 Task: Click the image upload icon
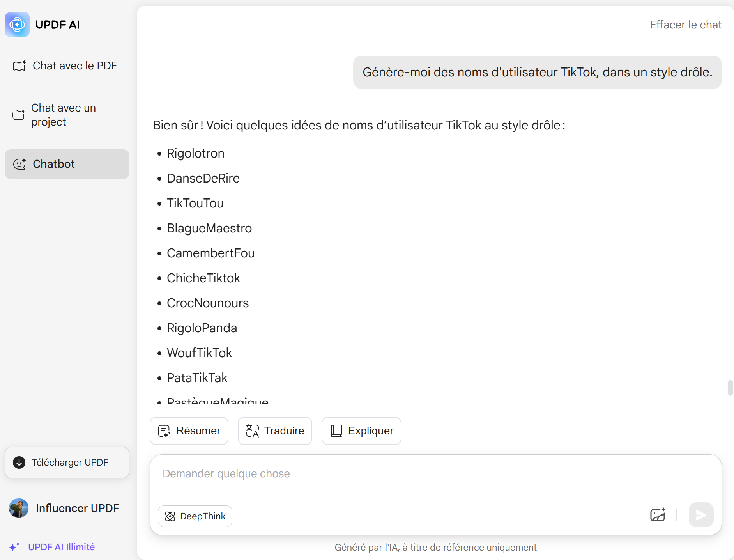coord(658,515)
